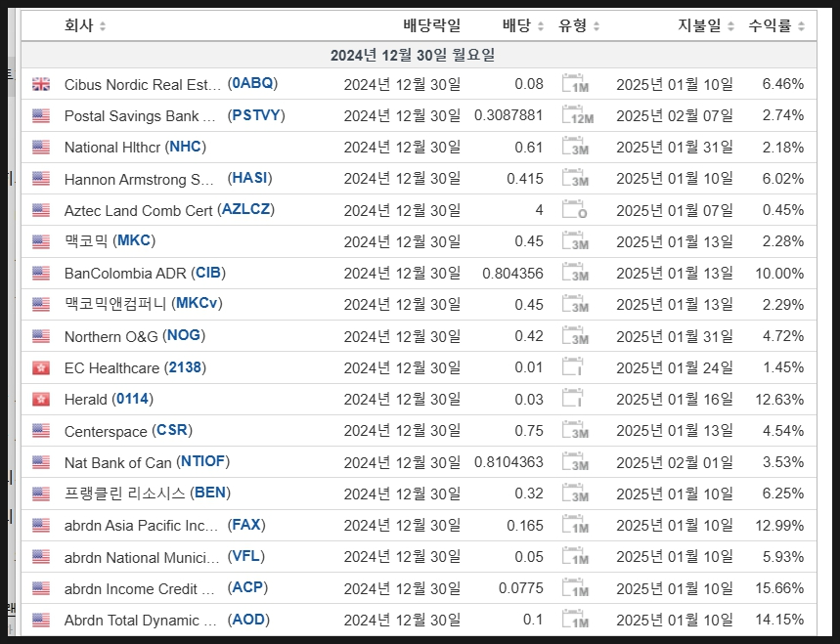The width and height of the screenshot is (840, 644).
Task: Click the 12M calendar icon in Postal Savings row
Action: pos(578,115)
